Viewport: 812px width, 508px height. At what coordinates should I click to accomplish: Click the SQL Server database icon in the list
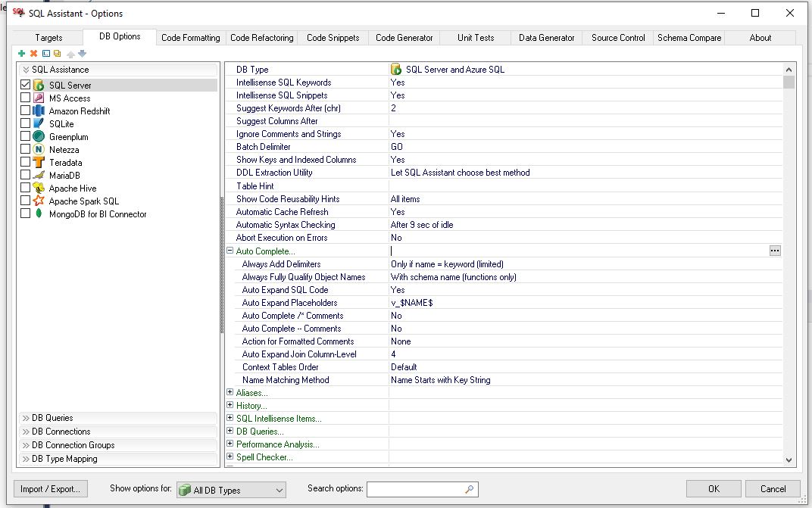[39, 85]
